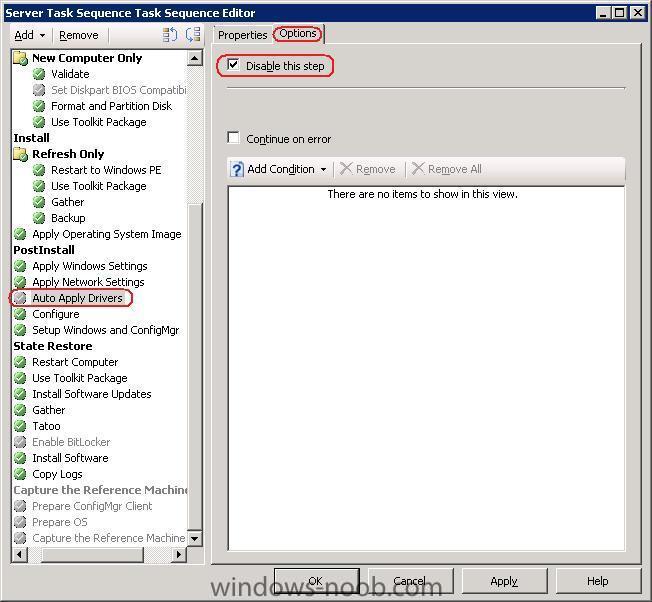Click the tree scroll up arrow

(x=195, y=58)
